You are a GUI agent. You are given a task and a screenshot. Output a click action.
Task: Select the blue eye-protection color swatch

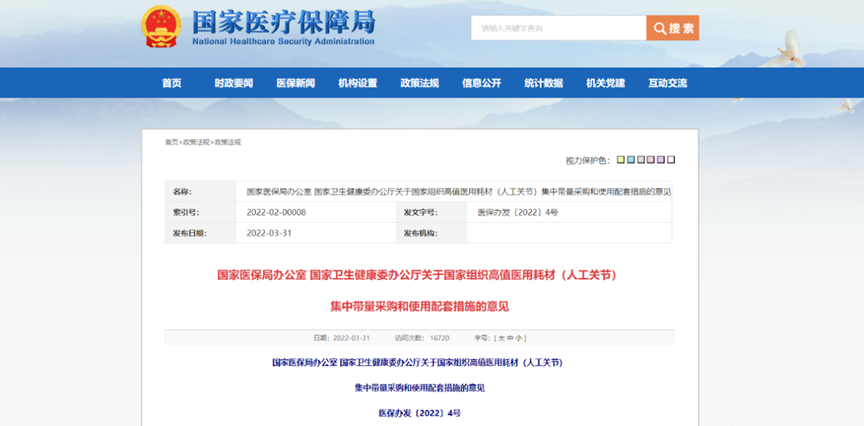pos(630,160)
